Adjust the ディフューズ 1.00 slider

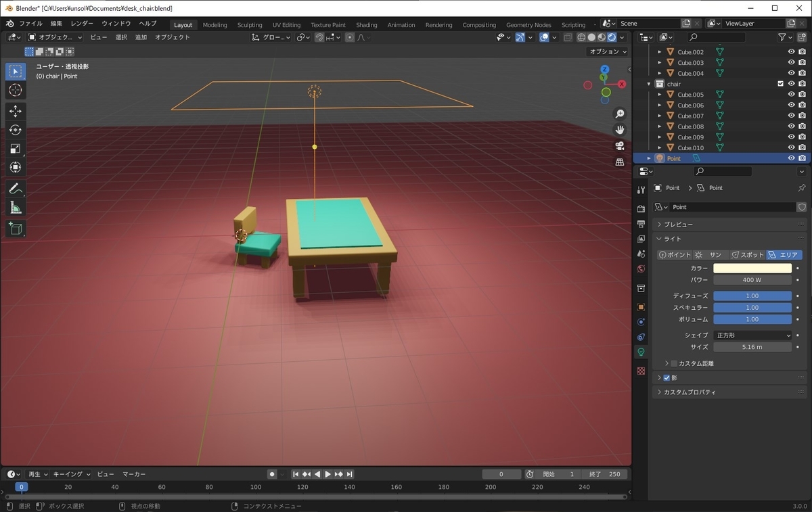point(752,296)
